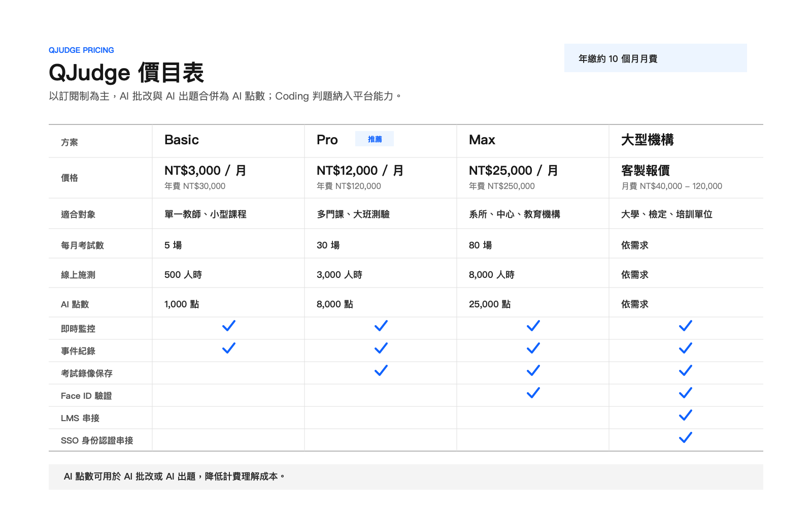
Task: Click the 年繳約 10 個月月費 banner
Action: point(656,58)
